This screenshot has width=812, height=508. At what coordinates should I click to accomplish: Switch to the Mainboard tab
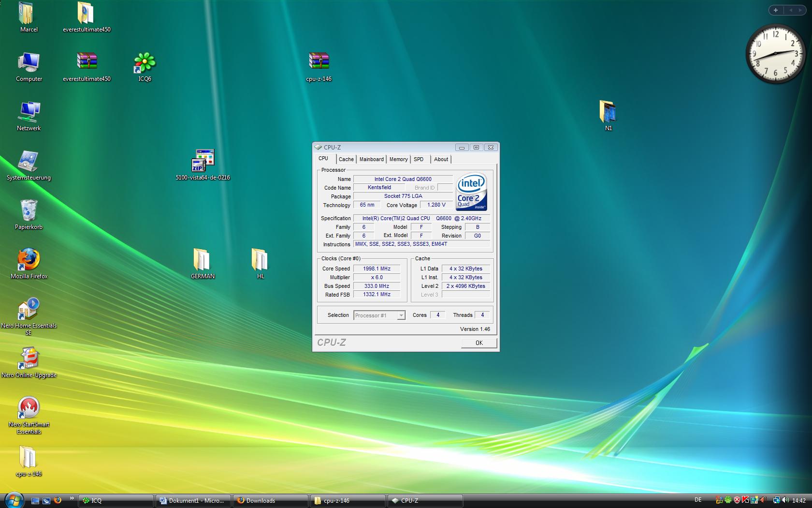coord(371,159)
